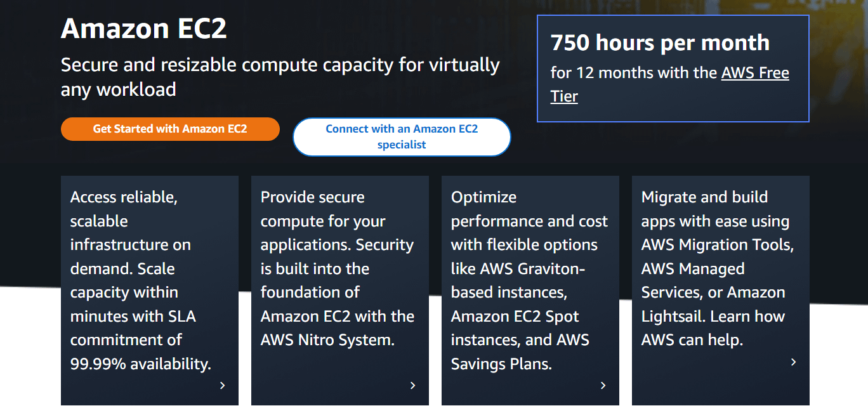The image size is (868, 420).
Task: Click the chevron in the Migrate and build card
Action: tap(793, 362)
